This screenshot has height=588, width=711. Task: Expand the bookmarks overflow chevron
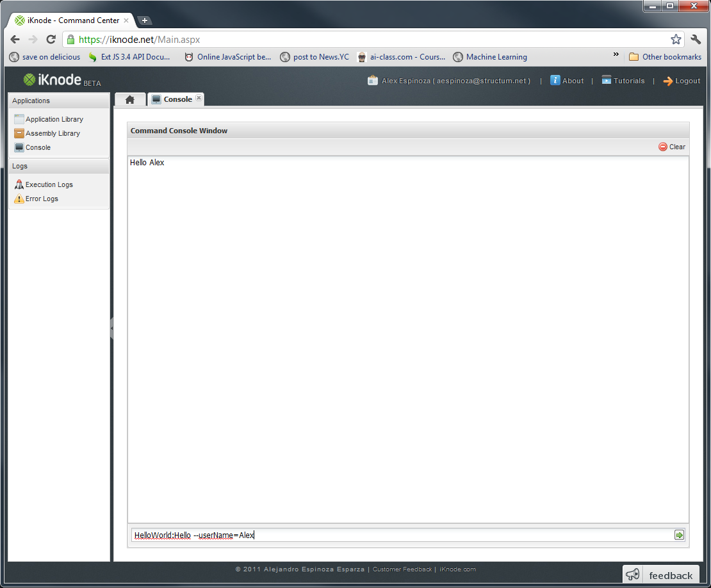[x=616, y=54]
